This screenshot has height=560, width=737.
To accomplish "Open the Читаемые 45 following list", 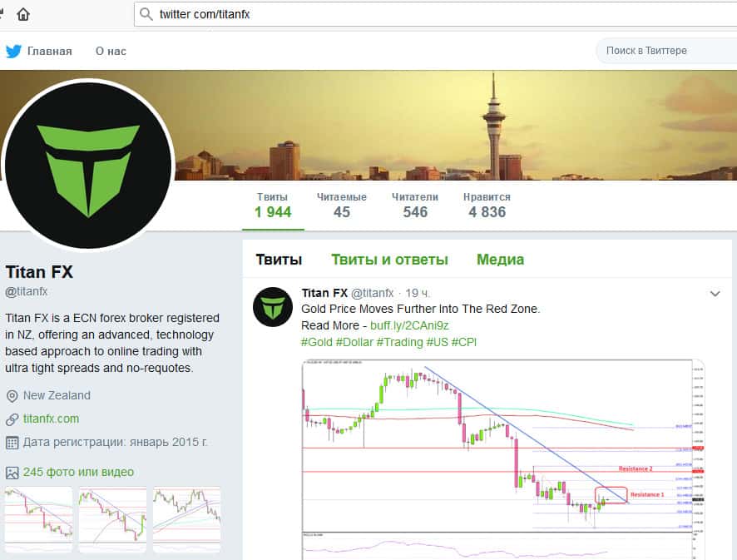I will coord(342,206).
